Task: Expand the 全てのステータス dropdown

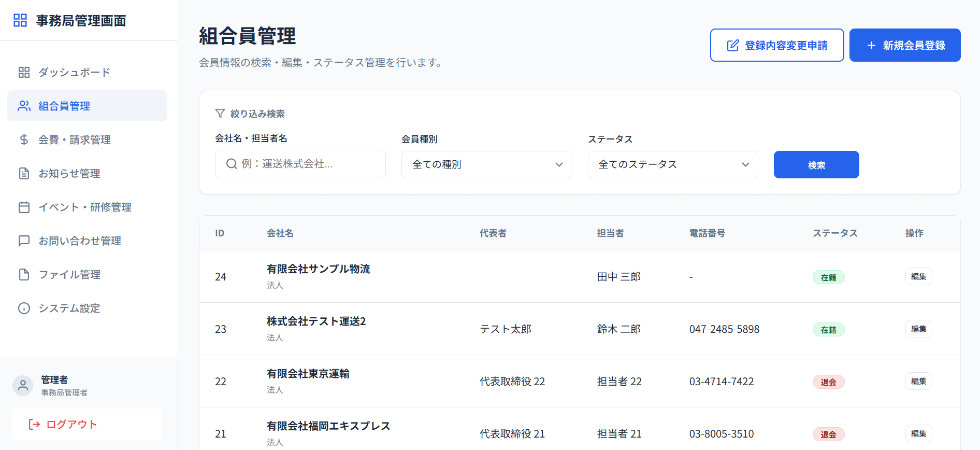Action: [672, 164]
